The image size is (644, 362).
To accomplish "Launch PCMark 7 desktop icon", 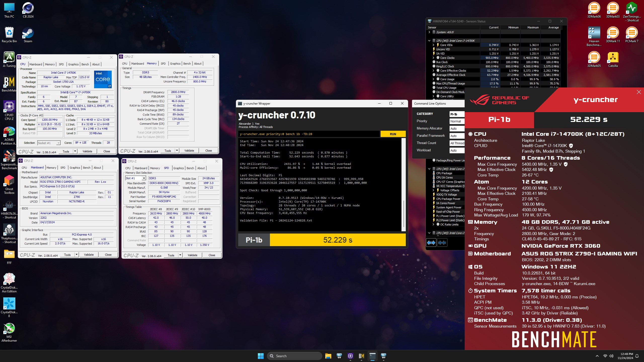I will 632,35.
